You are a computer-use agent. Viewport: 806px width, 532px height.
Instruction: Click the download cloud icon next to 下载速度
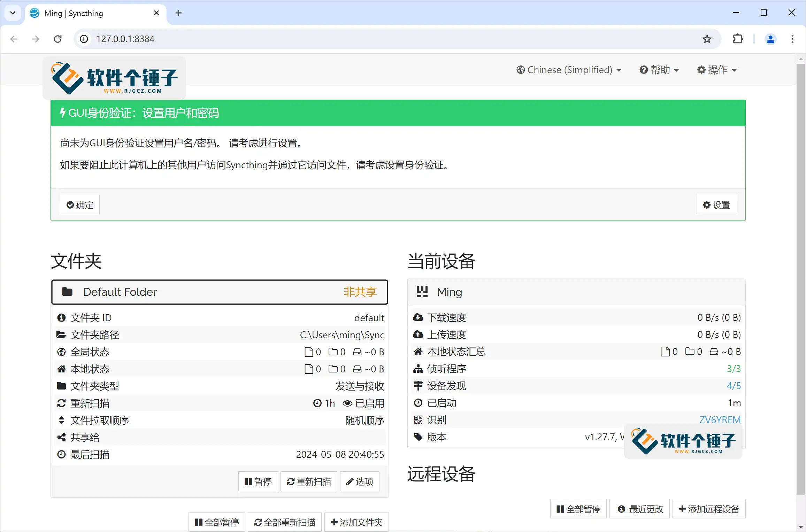coord(418,317)
